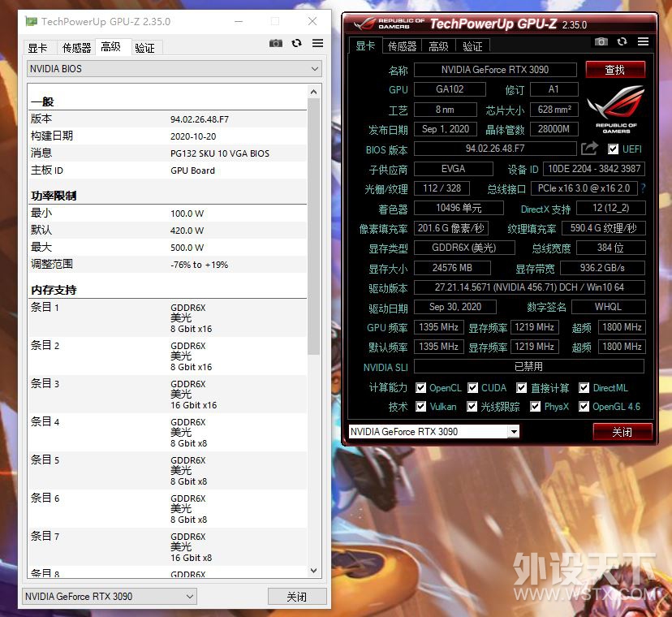The width and height of the screenshot is (672, 617).
Task: Click the 默认 power value 420.0 W
Action: coord(187,231)
